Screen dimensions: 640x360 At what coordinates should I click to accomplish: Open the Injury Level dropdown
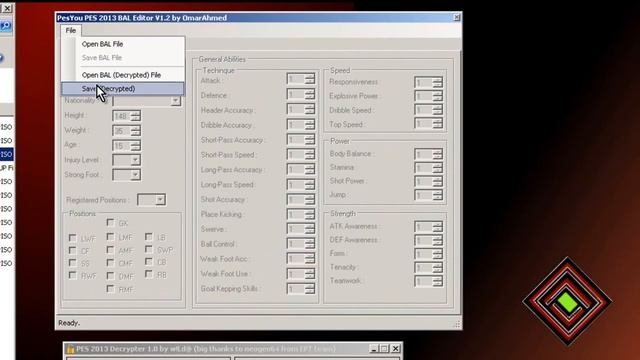136,160
